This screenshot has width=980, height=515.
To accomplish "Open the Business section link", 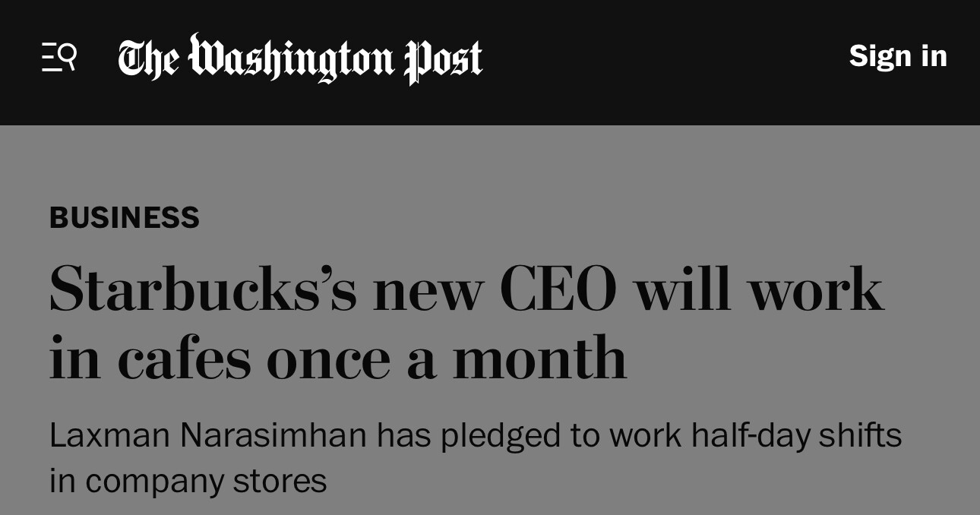I will coord(125,218).
